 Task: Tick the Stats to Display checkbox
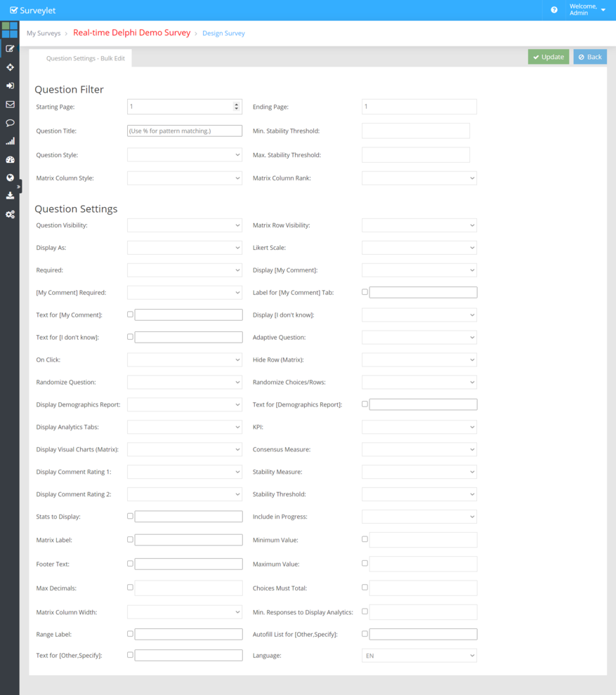[x=130, y=516]
